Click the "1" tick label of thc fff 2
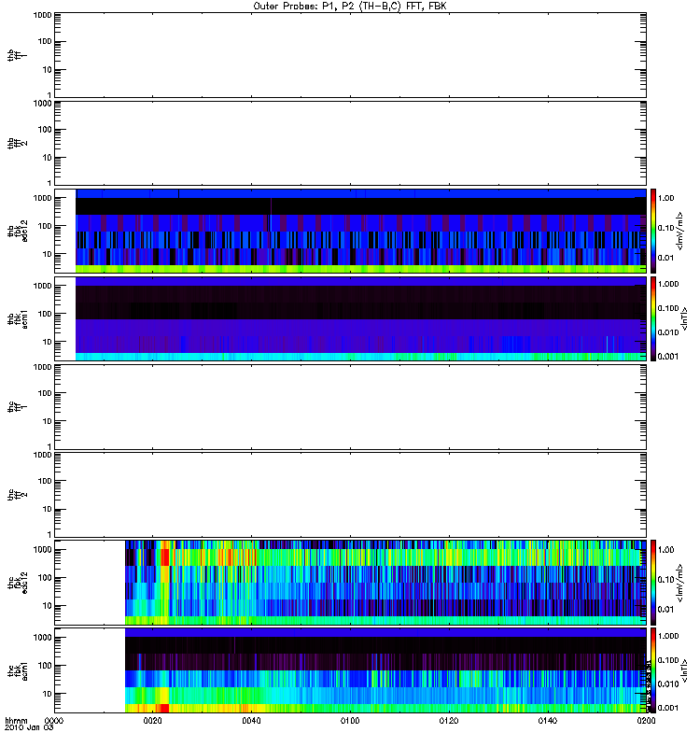Screen dimensions: 700x747 (x=49, y=534)
